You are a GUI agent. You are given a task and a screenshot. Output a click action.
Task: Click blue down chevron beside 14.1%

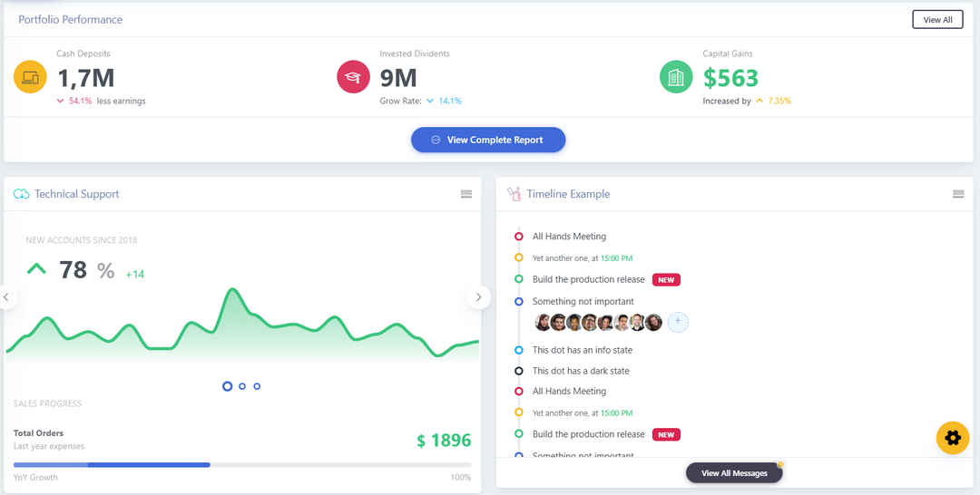430,101
